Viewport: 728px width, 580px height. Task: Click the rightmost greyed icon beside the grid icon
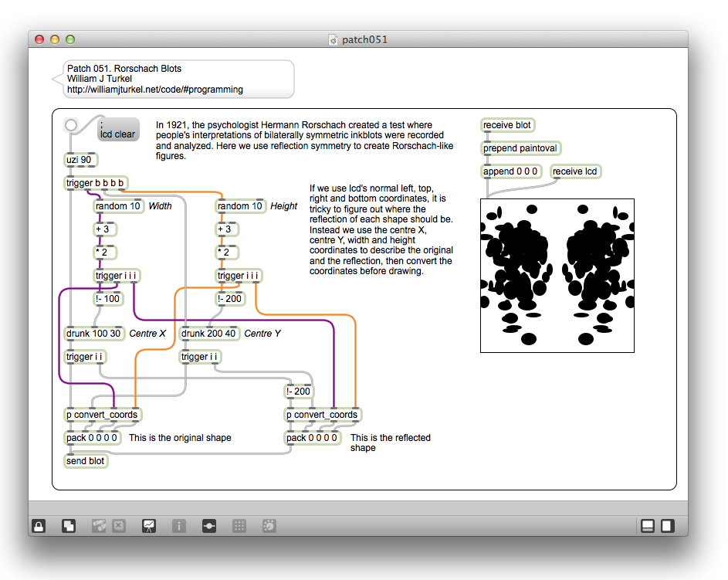[269, 526]
